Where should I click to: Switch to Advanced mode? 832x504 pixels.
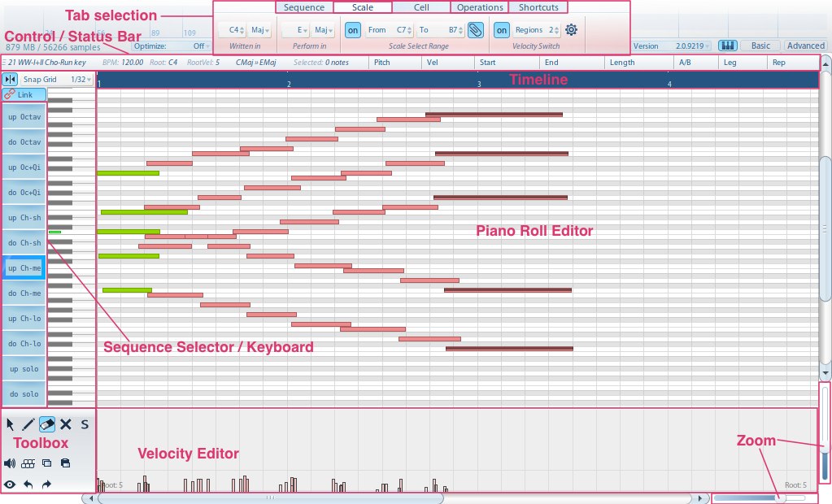[x=805, y=46]
